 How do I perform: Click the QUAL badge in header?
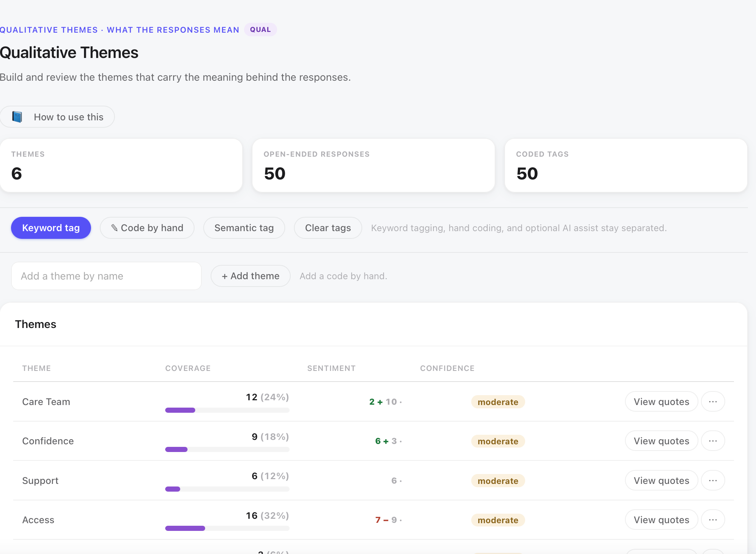tap(261, 30)
